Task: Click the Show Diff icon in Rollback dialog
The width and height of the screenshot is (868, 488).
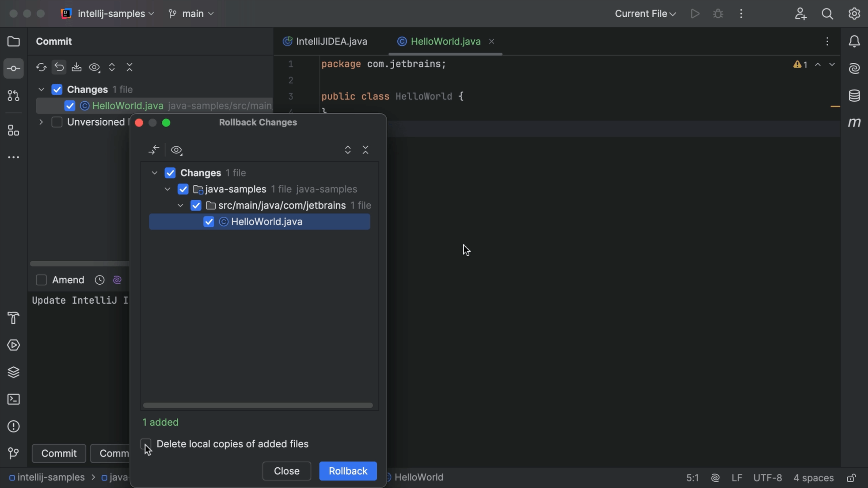Action: 154,150
